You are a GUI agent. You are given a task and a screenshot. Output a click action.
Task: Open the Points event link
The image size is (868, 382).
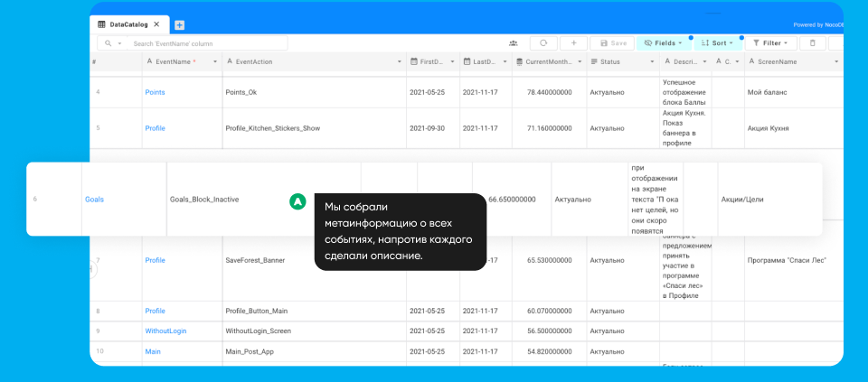(155, 92)
